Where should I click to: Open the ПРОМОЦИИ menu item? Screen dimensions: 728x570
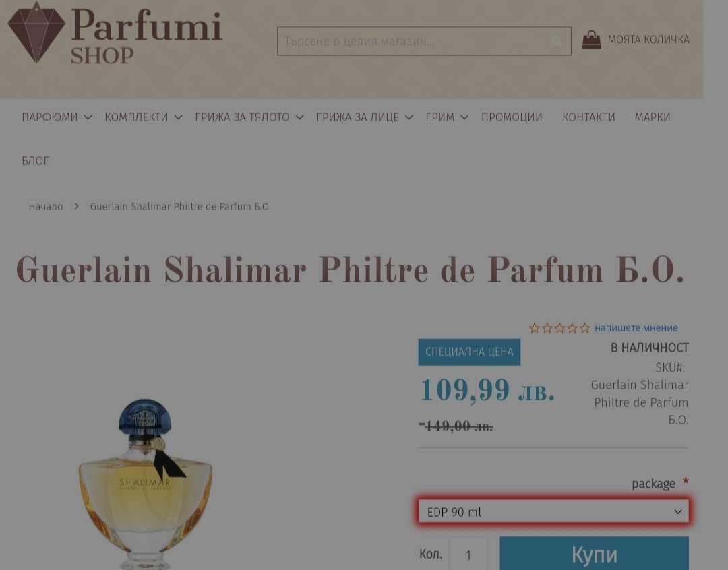[x=512, y=117]
